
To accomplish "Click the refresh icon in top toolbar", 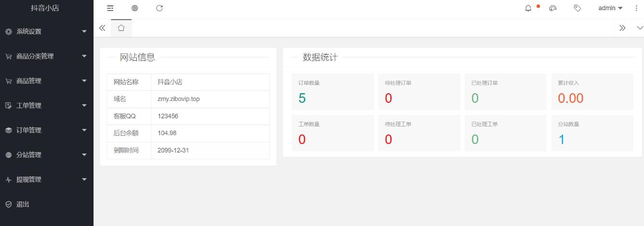I will (x=160, y=8).
